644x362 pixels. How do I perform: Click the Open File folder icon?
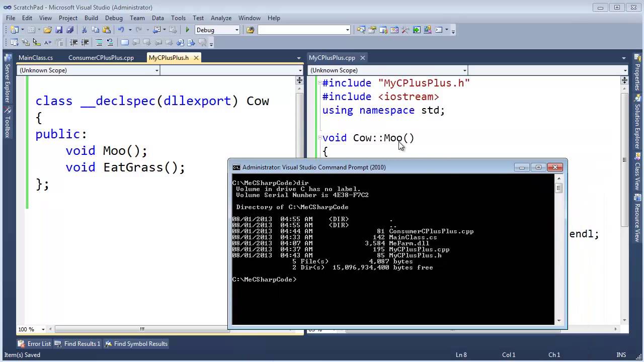pyautogui.click(x=47, y=30)
